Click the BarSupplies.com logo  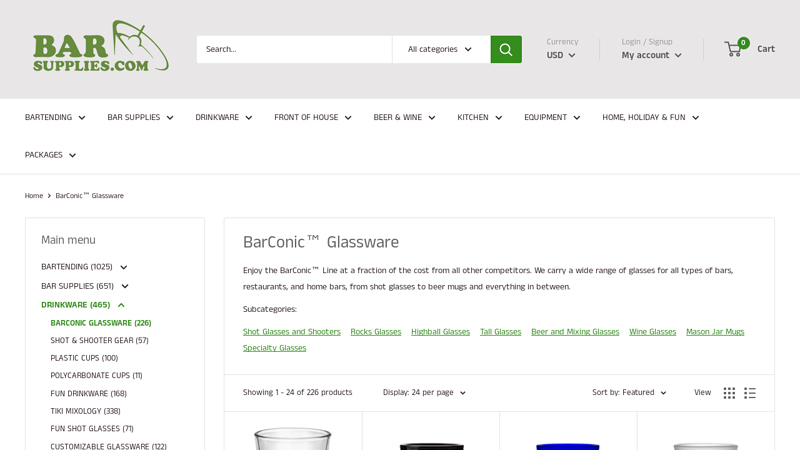(x=101, y=46)
